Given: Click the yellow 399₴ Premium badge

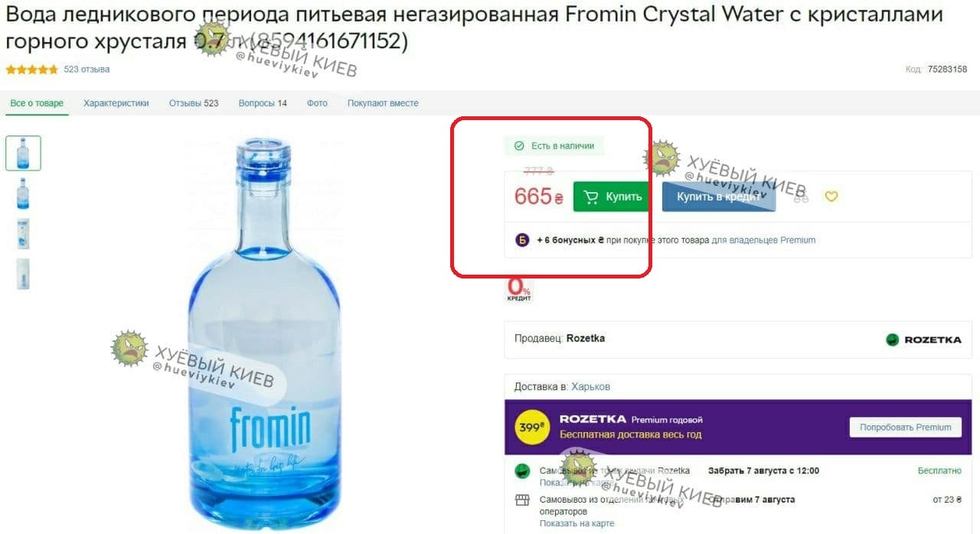Looking at the screenshot, I should 531,428.
